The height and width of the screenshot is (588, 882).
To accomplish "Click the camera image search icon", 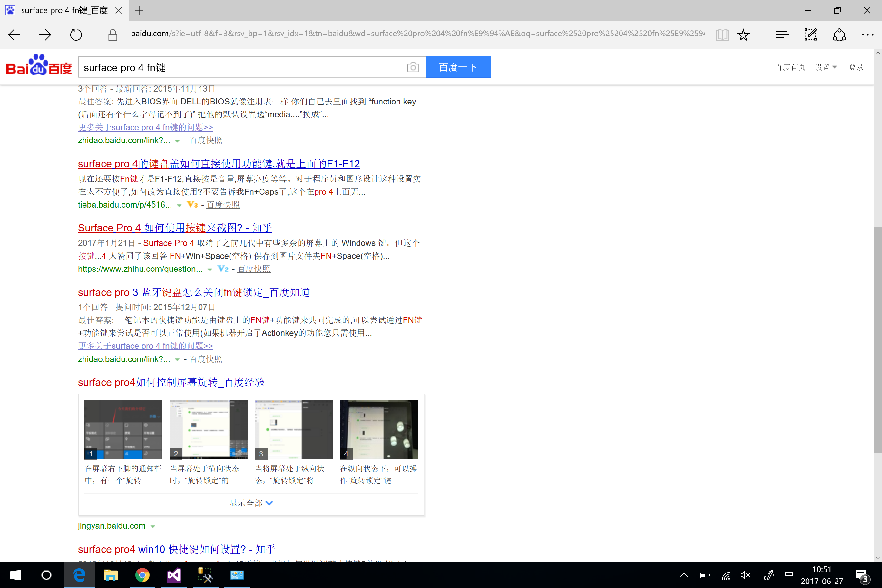I will [413, 67].
